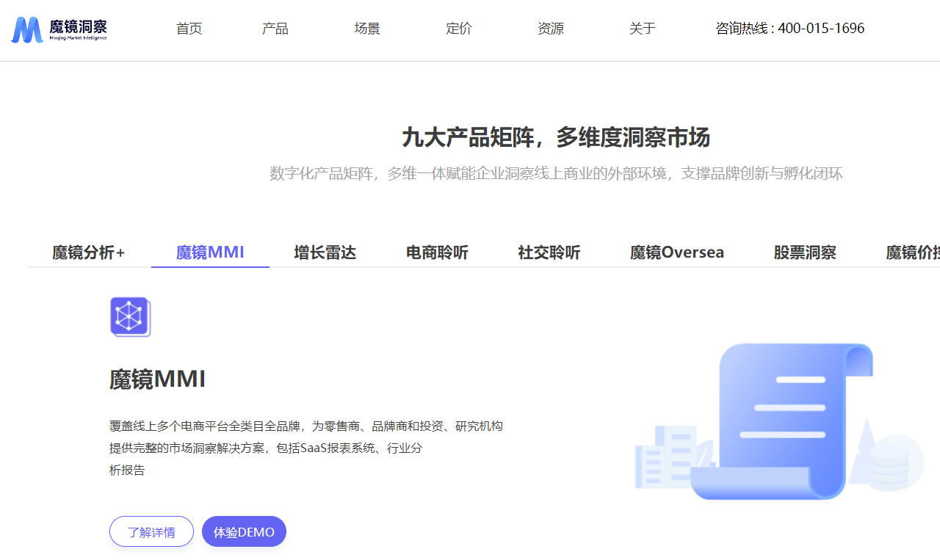Switch to the 魔镜Oversea tab
This screenshot has height=560, width=940.
pos(677,252)
